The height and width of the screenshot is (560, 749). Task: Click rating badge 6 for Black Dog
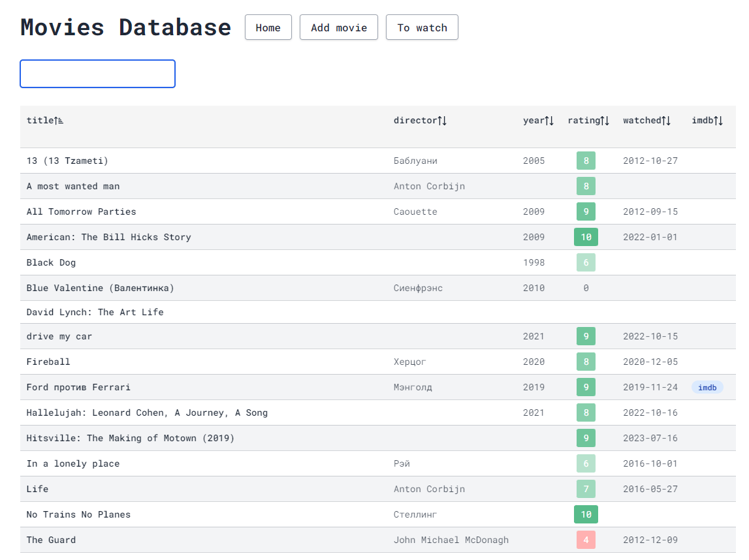point(586,262)
